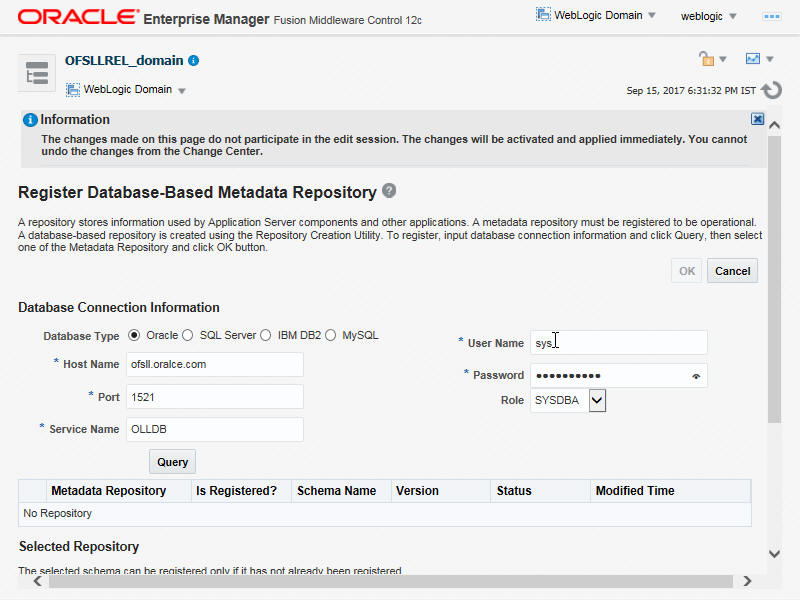
Task: Click the WebLogic Domain icon under domain name
Action: [73, 90]
